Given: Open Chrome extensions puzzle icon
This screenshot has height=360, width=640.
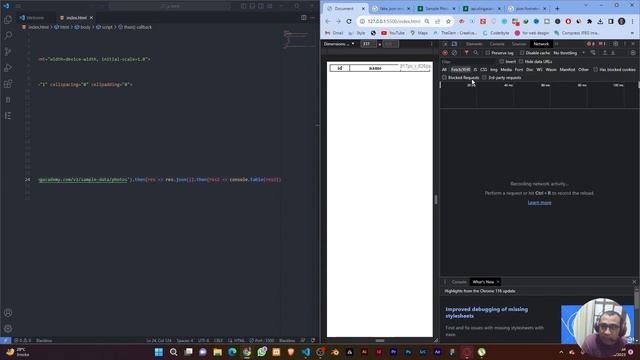Looking at the screenshot, I should tap(589, 21).
